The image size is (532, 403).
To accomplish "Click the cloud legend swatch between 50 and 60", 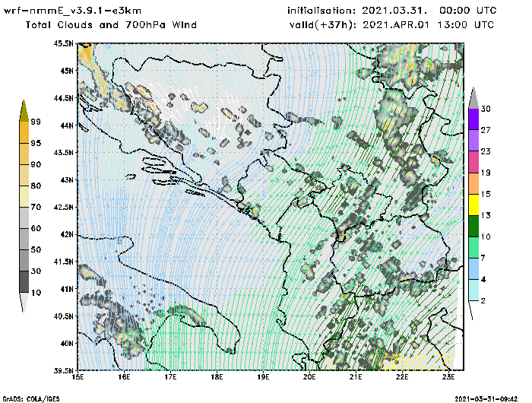I will click(24, 239).
